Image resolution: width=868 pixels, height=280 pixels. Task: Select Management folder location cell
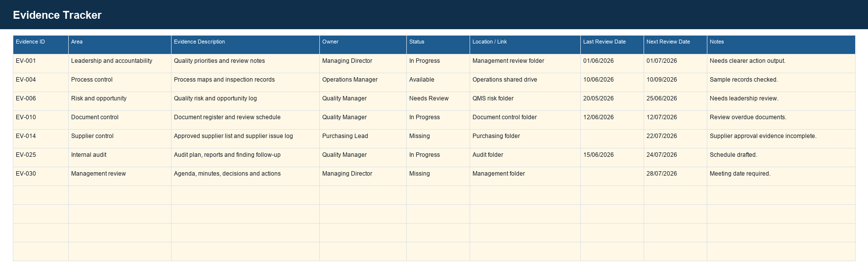click(525, 176)
